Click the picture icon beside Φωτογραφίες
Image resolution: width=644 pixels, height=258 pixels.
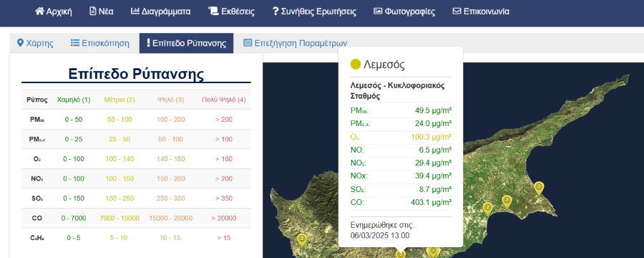click(378, 11)
